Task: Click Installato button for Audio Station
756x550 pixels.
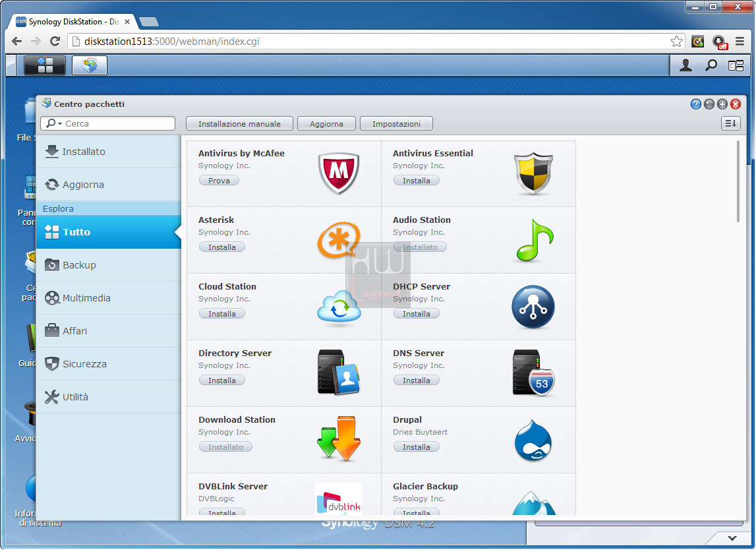Action: (420, 247)
